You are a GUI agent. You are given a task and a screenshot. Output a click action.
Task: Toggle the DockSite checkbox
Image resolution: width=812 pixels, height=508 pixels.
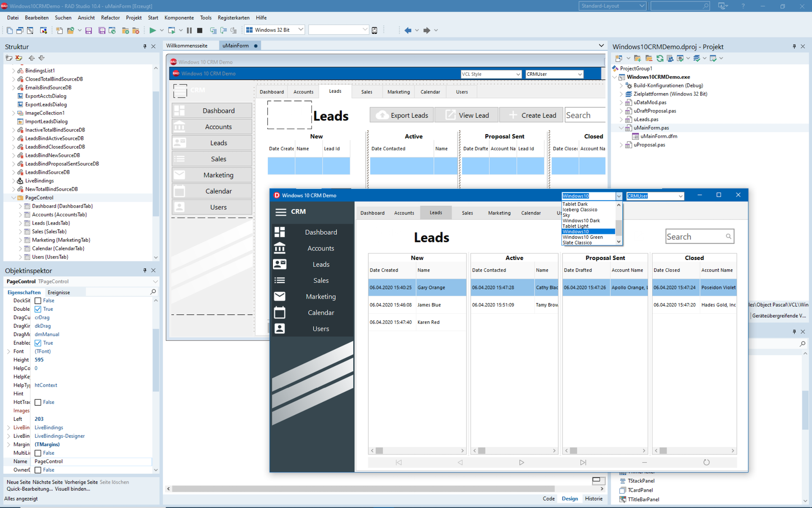click(x=38, y=301)
